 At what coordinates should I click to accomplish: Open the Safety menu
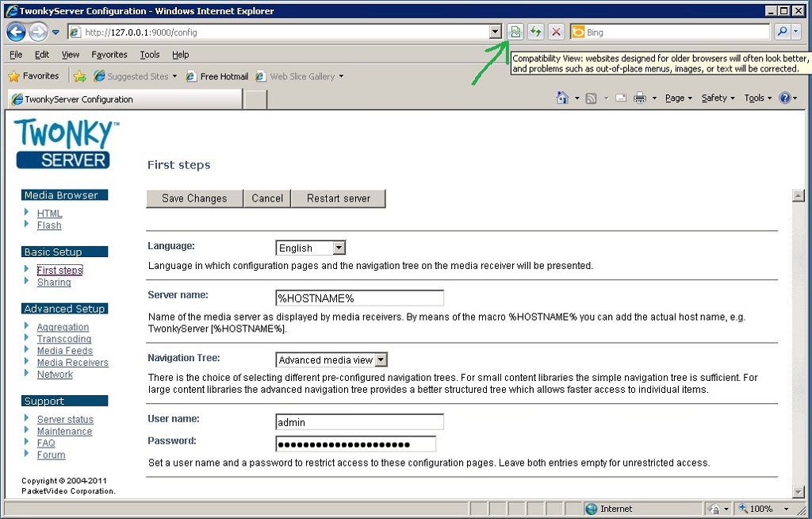tap(716, 97)
